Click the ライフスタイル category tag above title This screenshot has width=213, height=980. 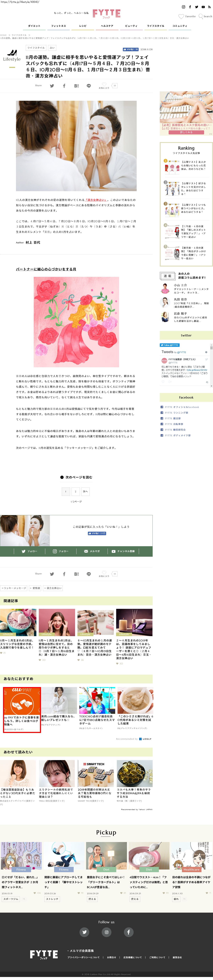pos(36,48)
